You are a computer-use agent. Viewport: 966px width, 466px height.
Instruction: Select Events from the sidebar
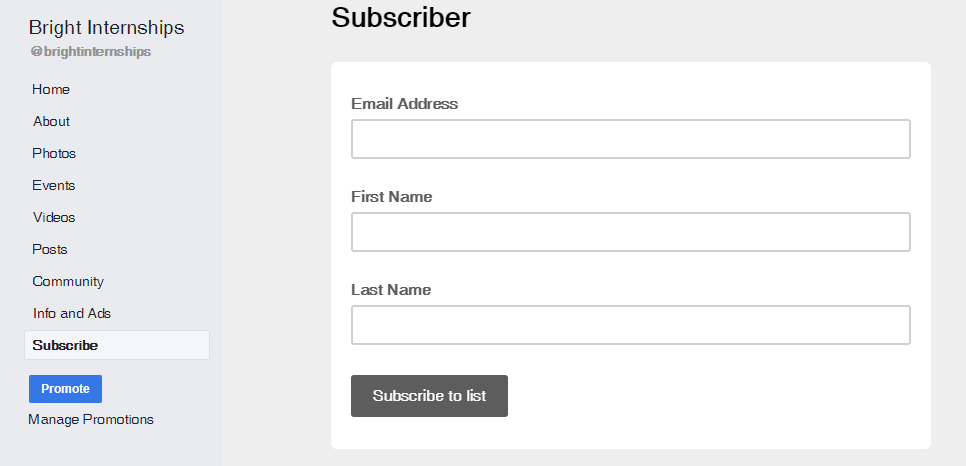coord(54,185)
